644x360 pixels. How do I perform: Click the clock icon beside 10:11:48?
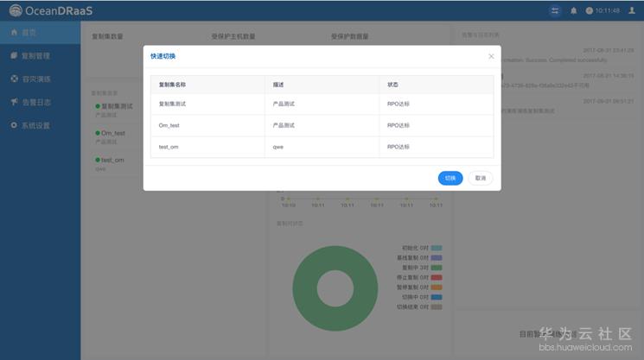pos(589,10)
